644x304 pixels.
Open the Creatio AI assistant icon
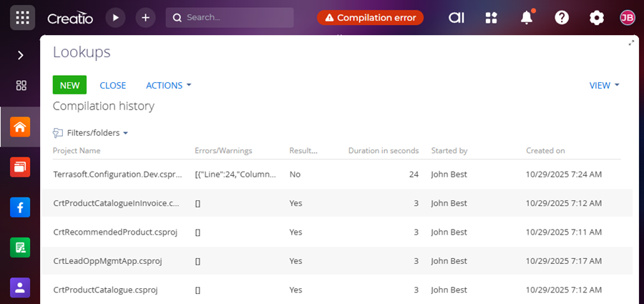tap(457, 18)
